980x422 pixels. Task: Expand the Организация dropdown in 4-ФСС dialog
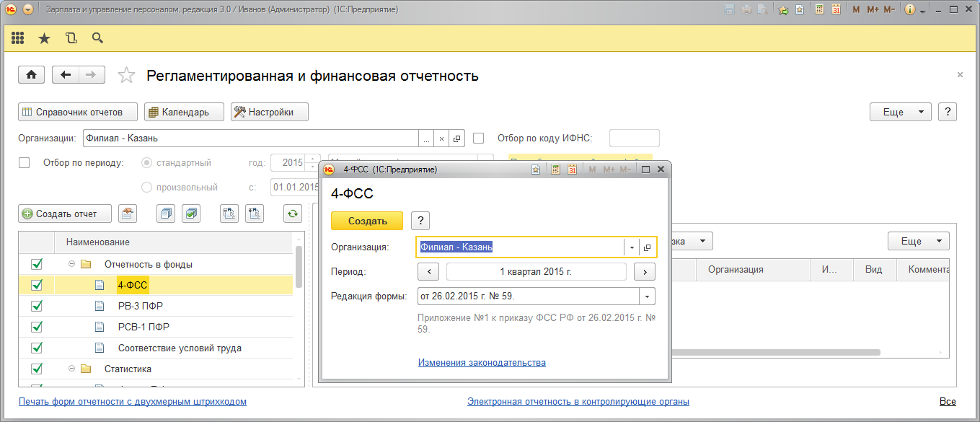pyautogui.click(x=631, y=247)
